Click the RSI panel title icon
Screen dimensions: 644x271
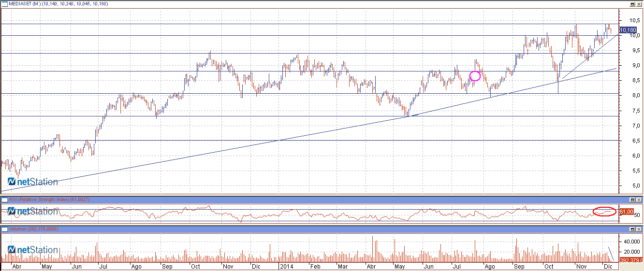click(x=4, y=200)
